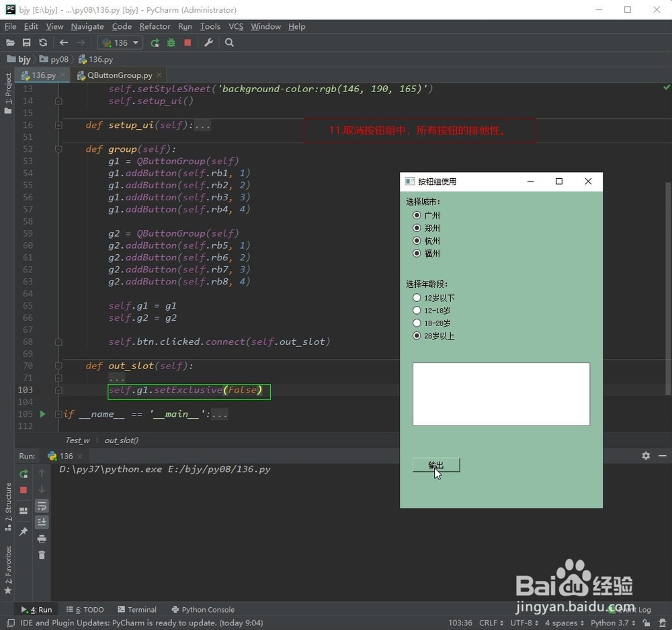The width and height of the screenshot is (672, 630).
Task: Clear console with the trash icon
Action: (x=42, y=555)
